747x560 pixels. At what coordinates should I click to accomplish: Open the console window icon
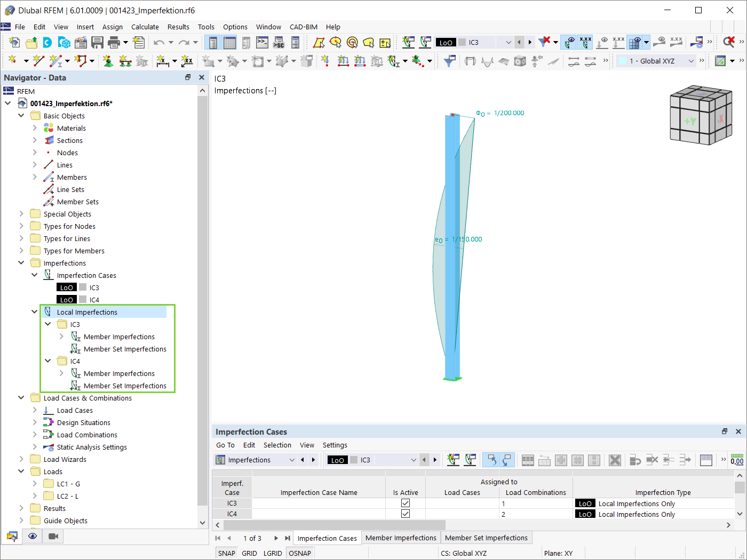(x=262, y=42)
